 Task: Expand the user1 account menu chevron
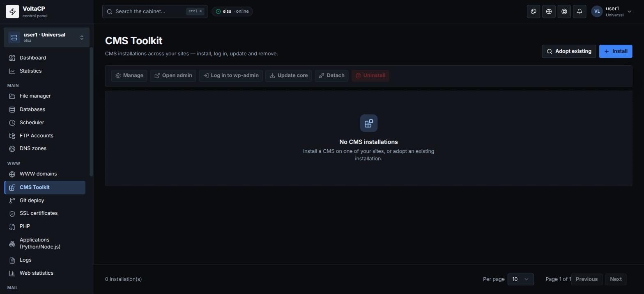[629, 11]
